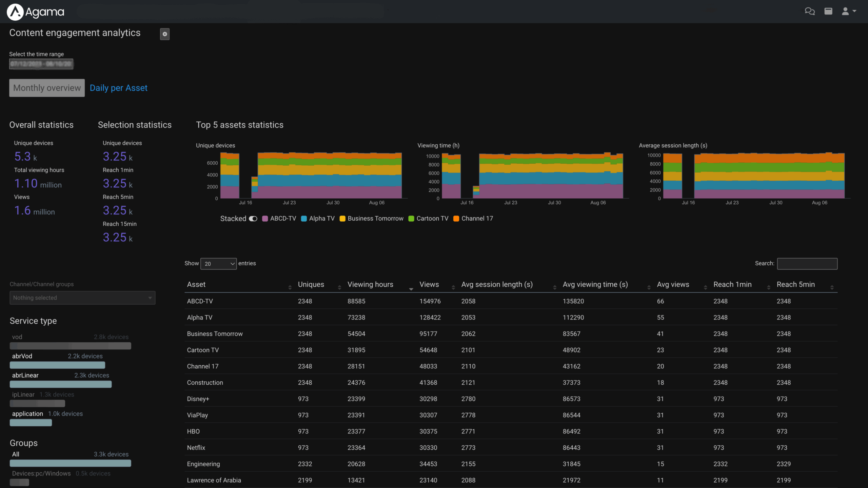
Task: Sort table by Uniques column arrows
Action: 339,287
